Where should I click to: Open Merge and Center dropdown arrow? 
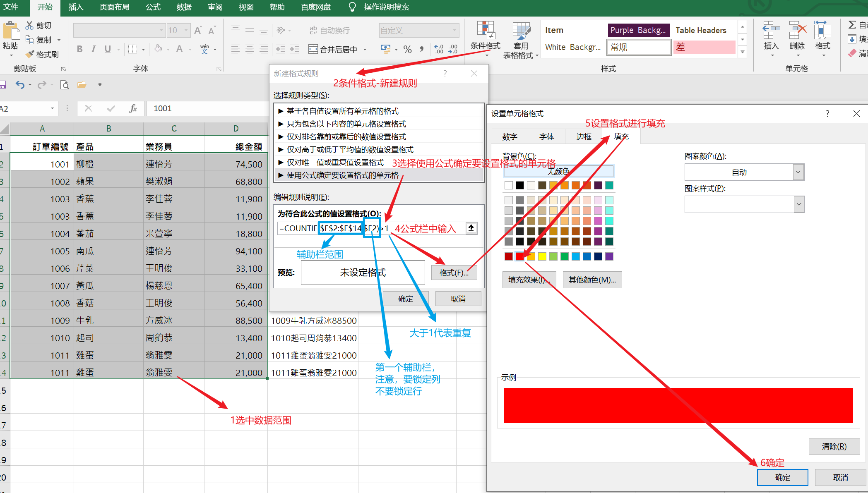click(x=365, y=50)
